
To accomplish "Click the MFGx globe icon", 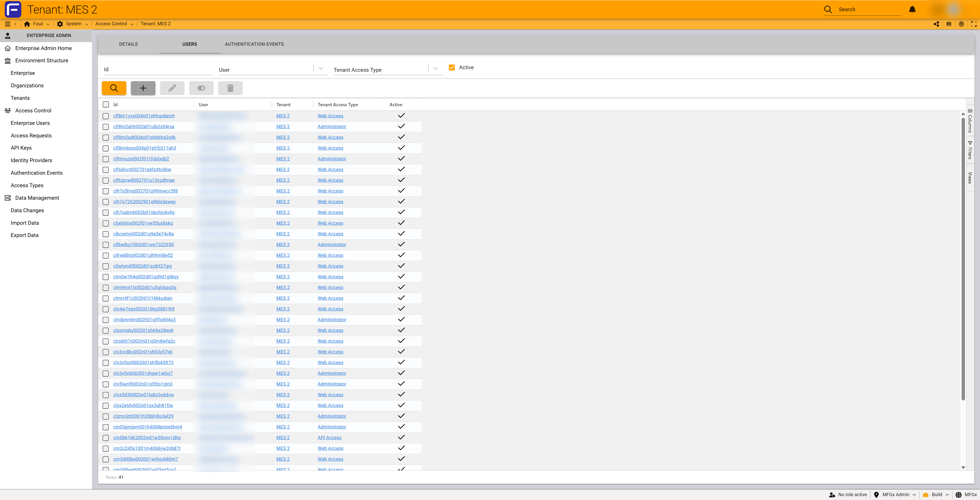I will coord(958,495).
